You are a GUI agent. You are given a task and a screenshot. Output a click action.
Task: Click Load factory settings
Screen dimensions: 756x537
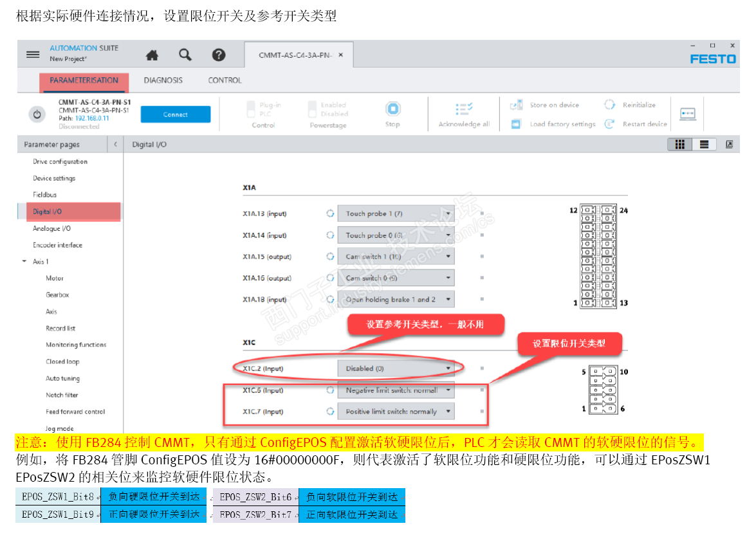coord(553,124)
